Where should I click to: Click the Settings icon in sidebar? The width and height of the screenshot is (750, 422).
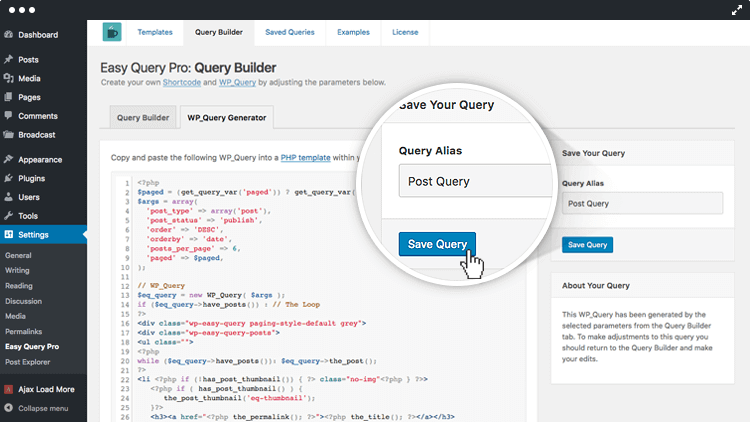[9, 234]
